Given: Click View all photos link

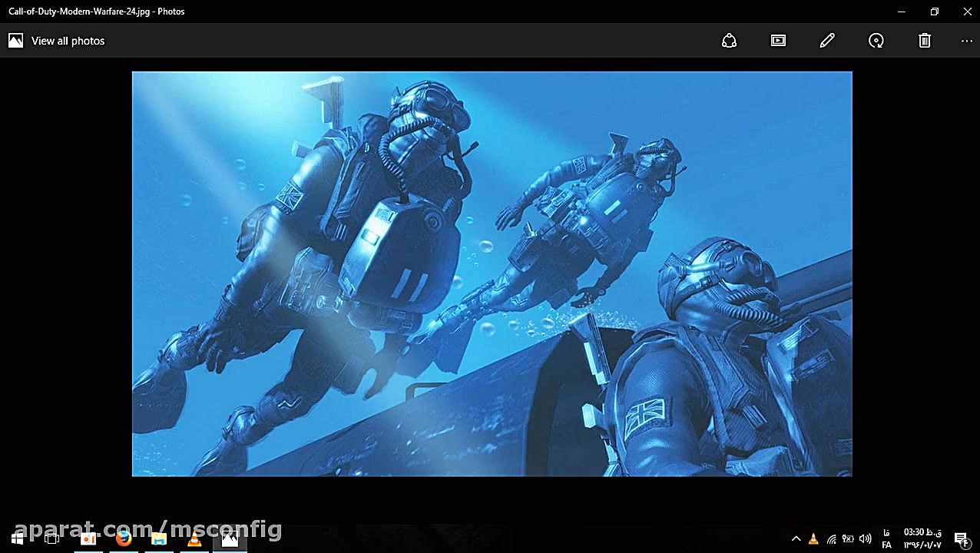Looking at the screenshot, I should click(57, 41).
